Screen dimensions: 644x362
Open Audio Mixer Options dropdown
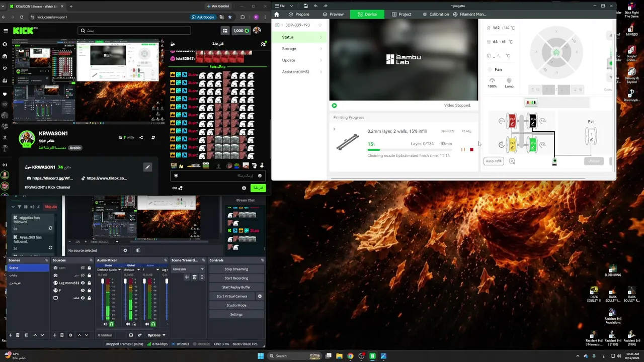point(156,335)
